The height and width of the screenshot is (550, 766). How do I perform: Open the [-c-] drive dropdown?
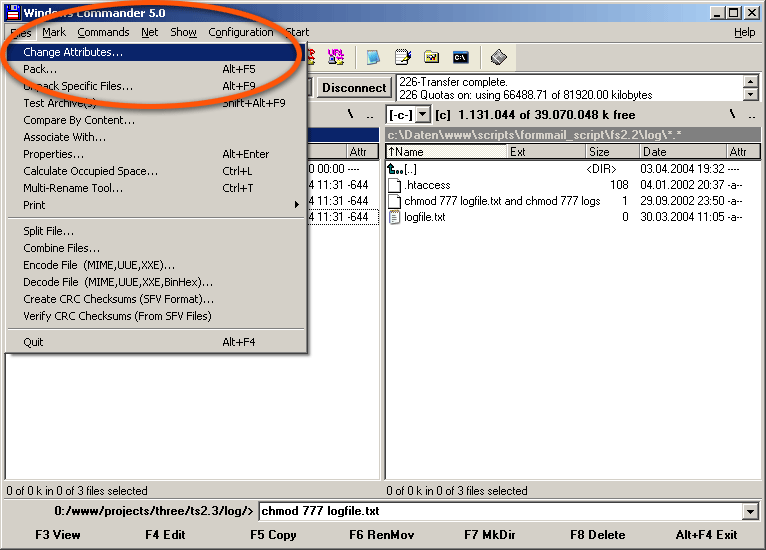point(423,115)
